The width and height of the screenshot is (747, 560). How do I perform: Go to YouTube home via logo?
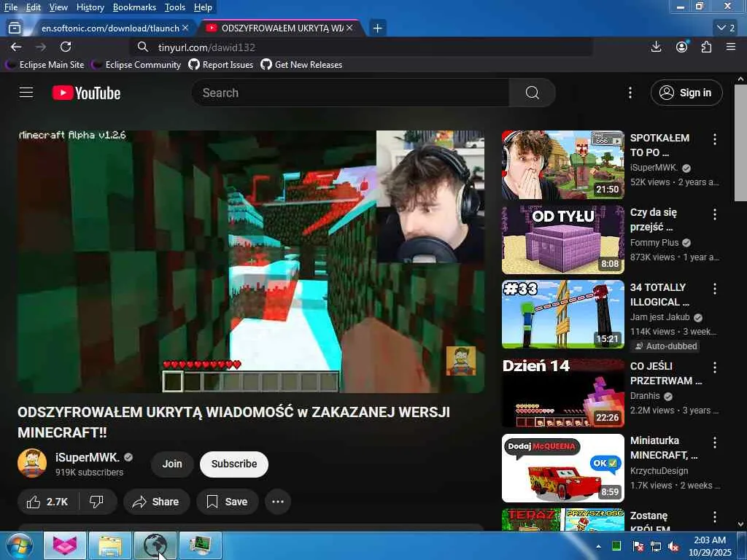point(86,93)
